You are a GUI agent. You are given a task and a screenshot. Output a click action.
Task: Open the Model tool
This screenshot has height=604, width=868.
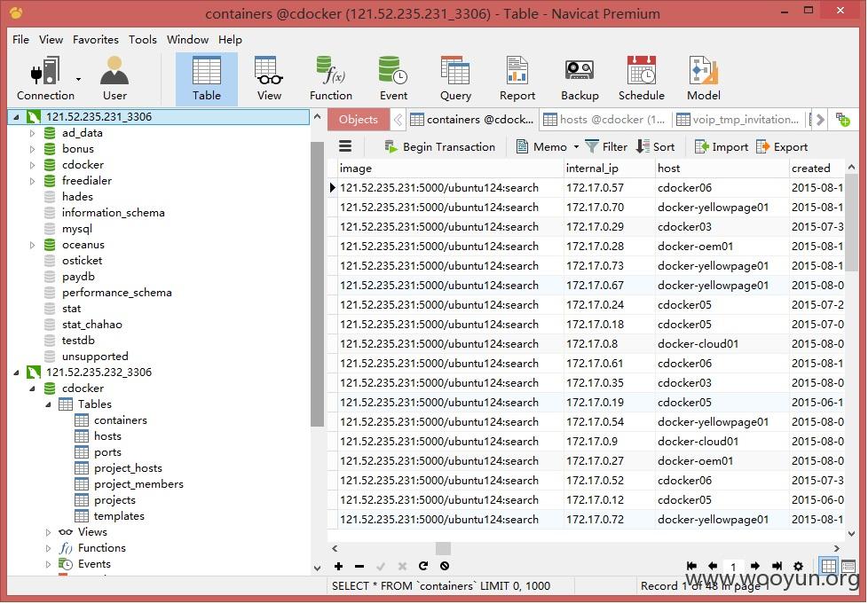coord(703,79)
